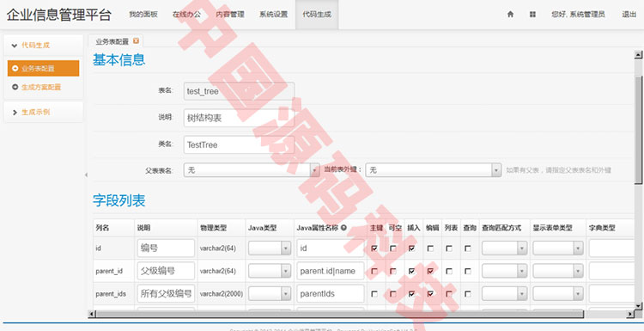Click the horizontal scrollbar thumb
The height and width of the screenshot is (331, 644).
click(340, 314)
